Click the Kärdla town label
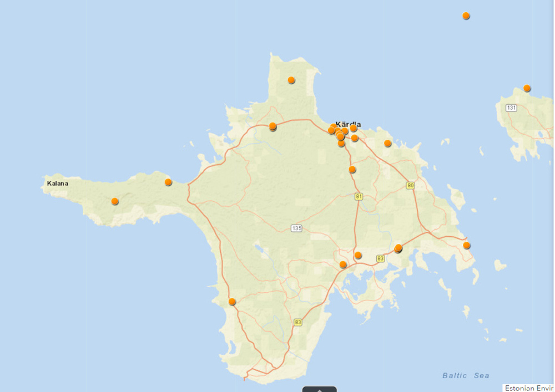 tap(348, 124)
